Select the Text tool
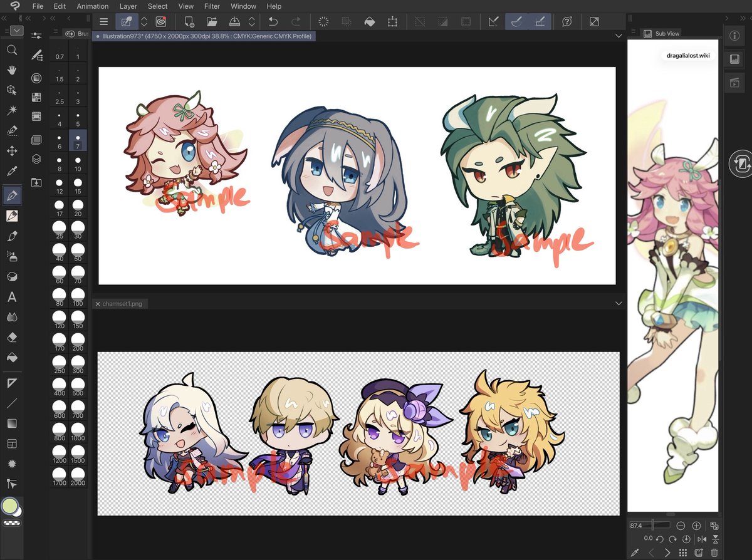752x560 pixels. tap(11, 297)
